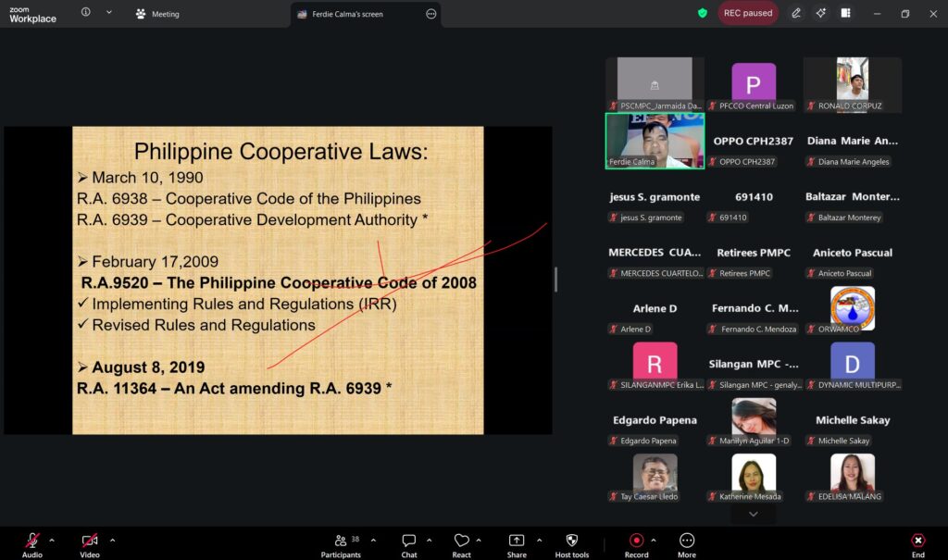Open the annotation pen tool in title bar

tap(796, 13)
